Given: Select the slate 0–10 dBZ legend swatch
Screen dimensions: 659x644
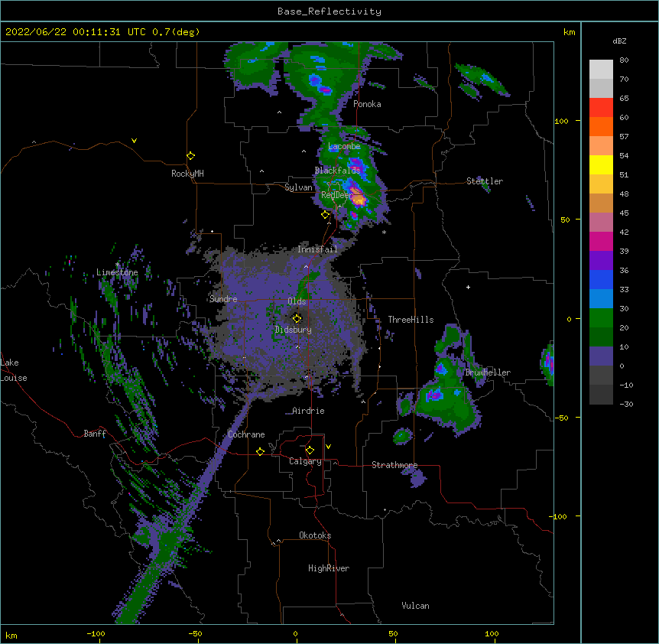Looking at the screenshot, I should point(601,356).
